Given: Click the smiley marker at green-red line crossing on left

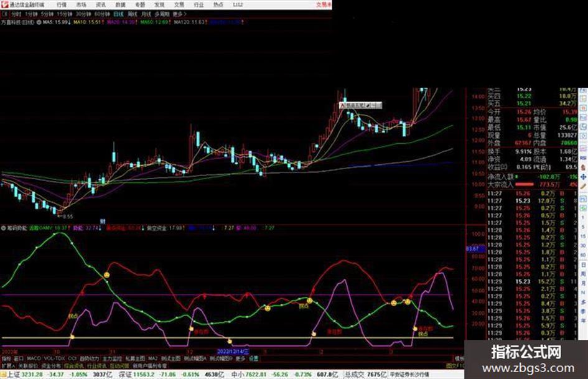Looking at the screenshot, I should (x=106, y=276).
